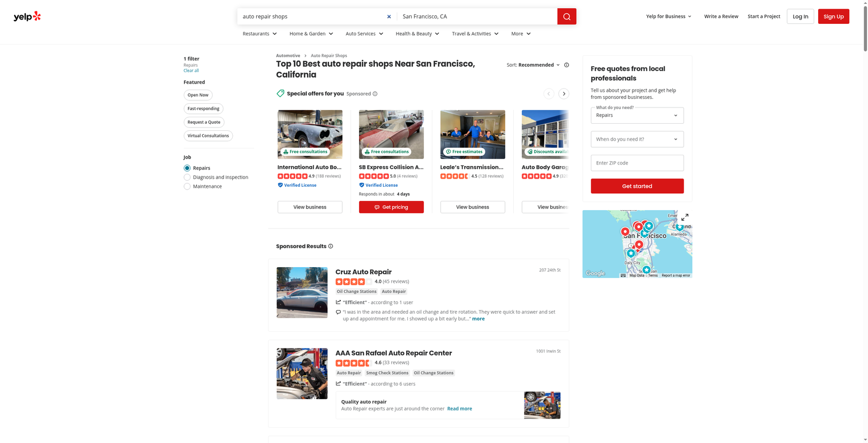Open the Yelp for Business dropdown
The image size is (868, 443).
pos(669,16)
